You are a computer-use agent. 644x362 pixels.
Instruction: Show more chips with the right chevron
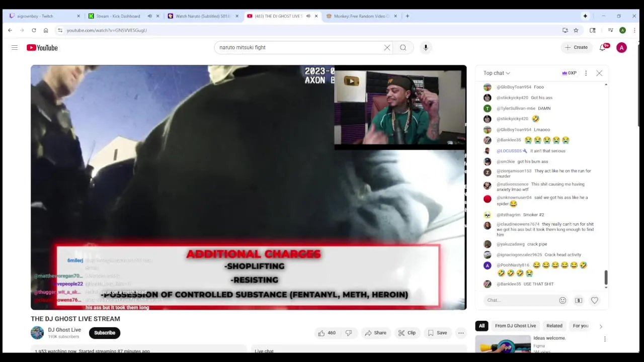coord(601,326)
